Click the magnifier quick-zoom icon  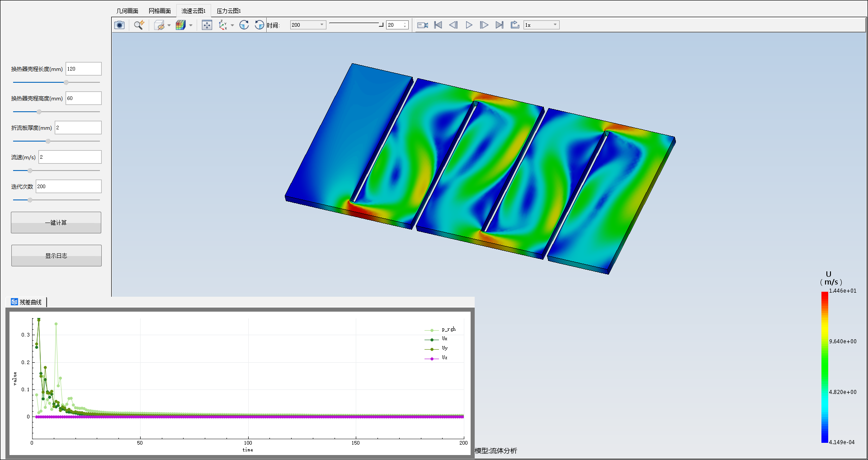tap(139, 25)
